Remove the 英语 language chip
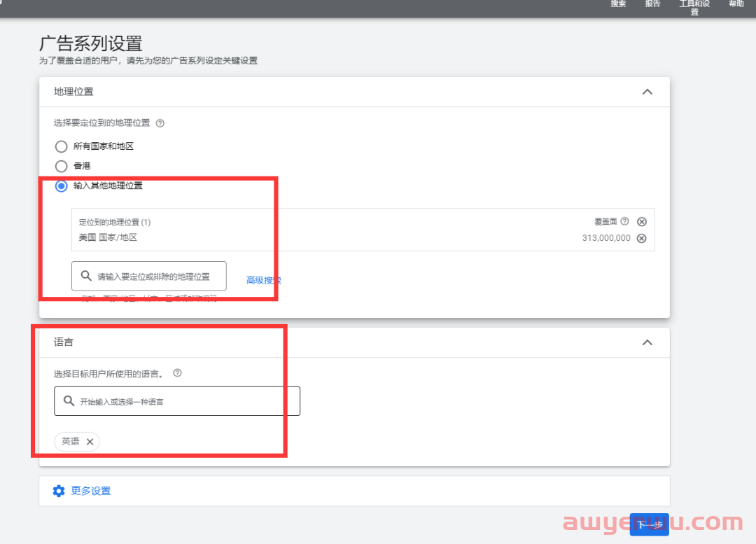The image size is (756, 544). [x=90, y=441]
